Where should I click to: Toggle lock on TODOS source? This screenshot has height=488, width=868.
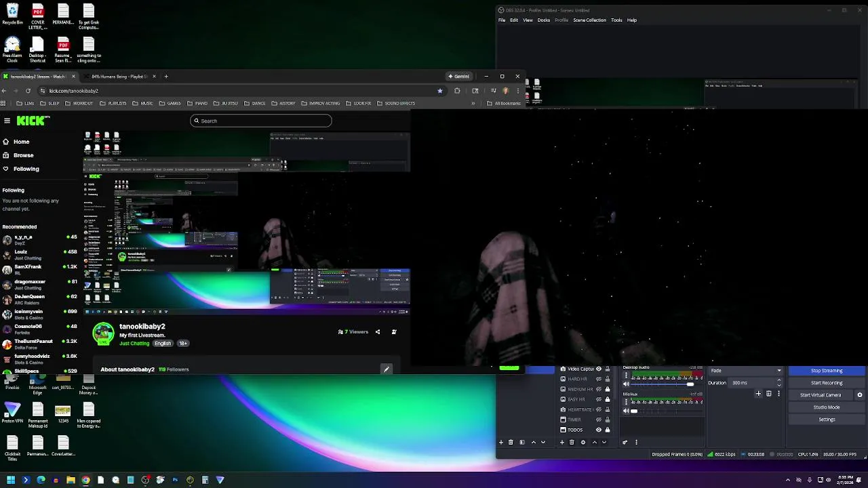click(608, 430)
